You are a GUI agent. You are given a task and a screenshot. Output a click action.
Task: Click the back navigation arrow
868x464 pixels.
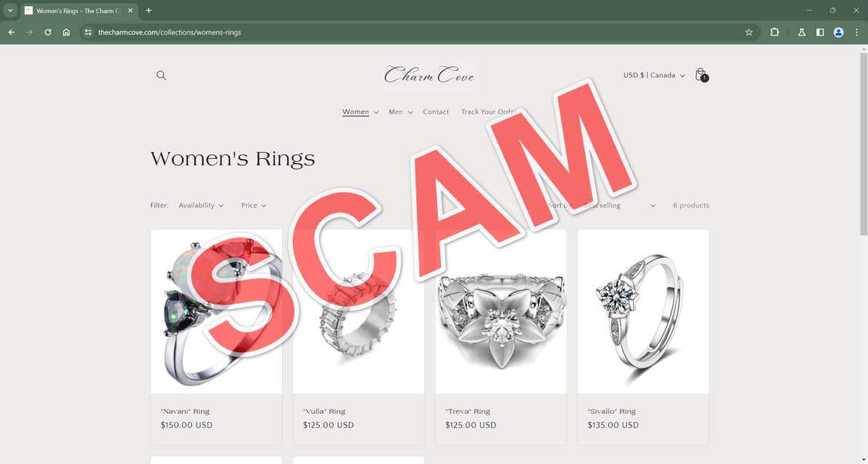[x=12, y=32]
